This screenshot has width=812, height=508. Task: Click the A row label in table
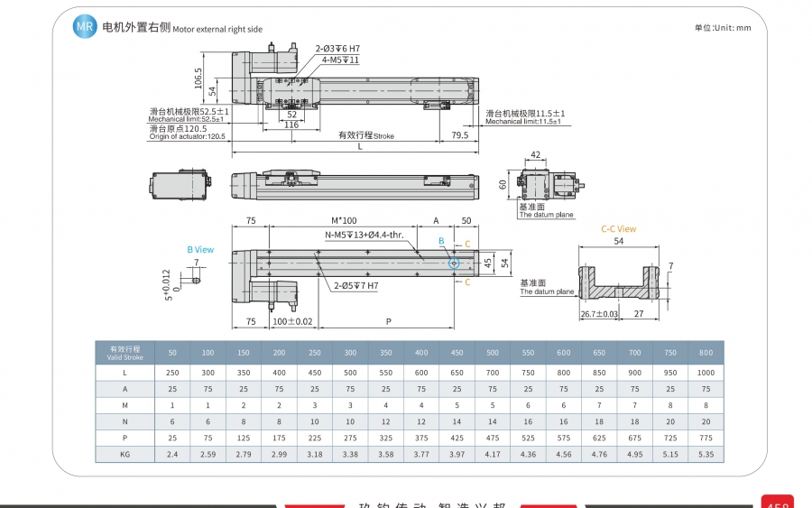coord(125,389)
